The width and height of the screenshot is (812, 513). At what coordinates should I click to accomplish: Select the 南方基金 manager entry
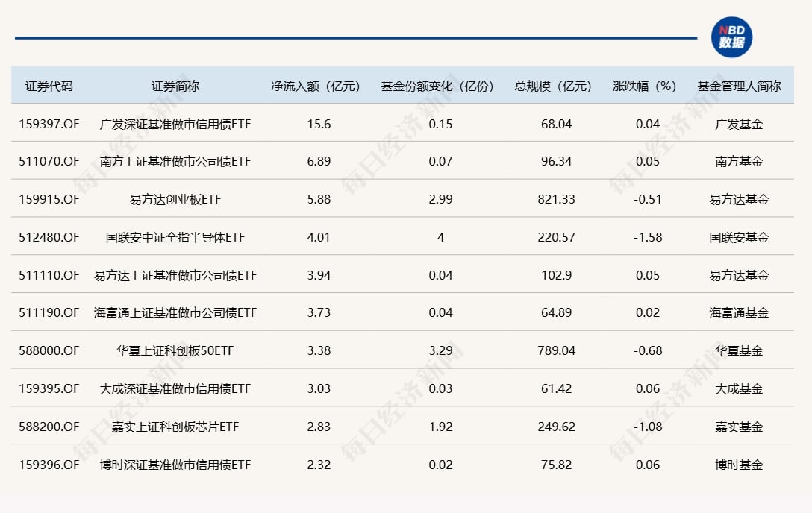click(738, 161)
